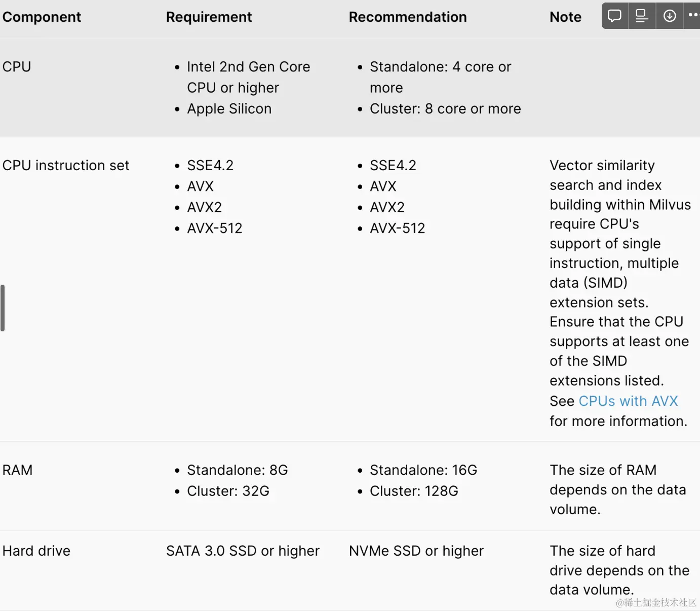The height and width of the screenshot is (611, 700).
Task: Select the "Hard drive" row label
Action: (36, 551)
